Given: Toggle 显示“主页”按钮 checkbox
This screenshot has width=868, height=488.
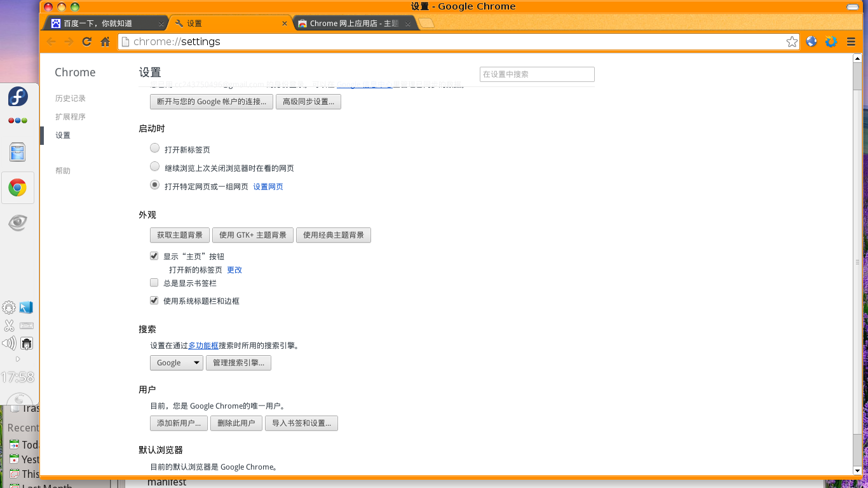Looking at the screenshot, I should pyautogui.click(x=154, y=256).
